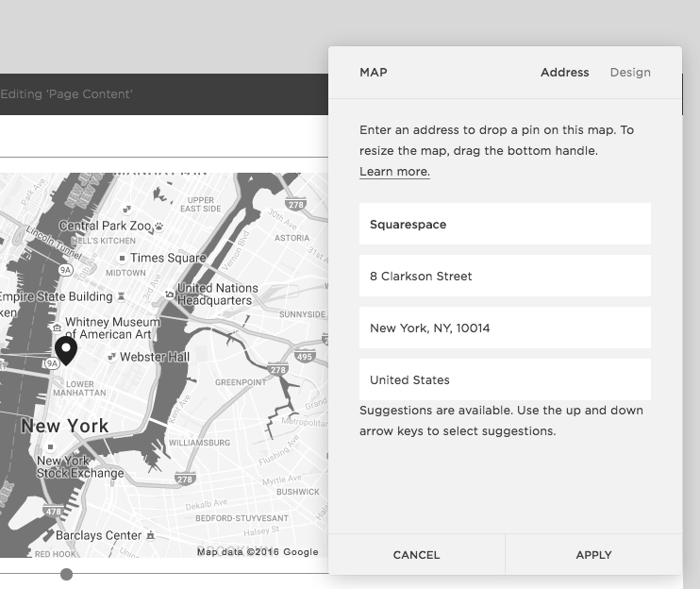This screenshot has width=700, height=589.
Task: Select the New York, NY, 10014 field
Action: tap(505, 328)
